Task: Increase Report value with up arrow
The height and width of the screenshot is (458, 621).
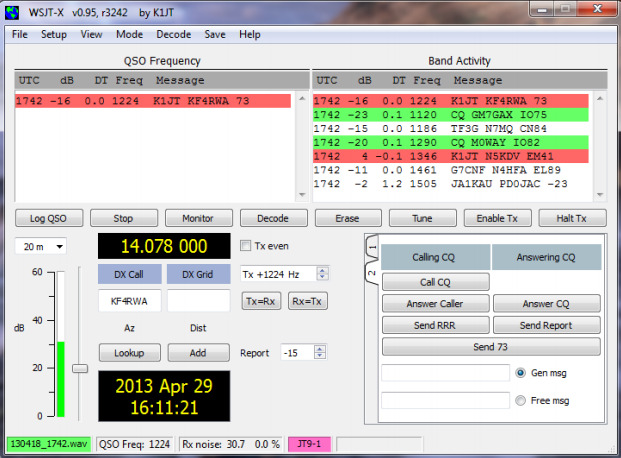Action: click(x=320, y=349)
